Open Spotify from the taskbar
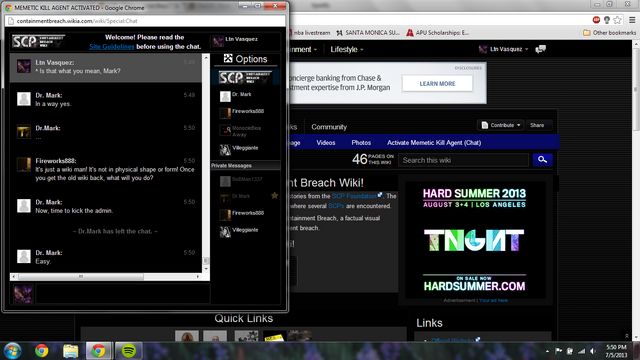 point(129,351)
